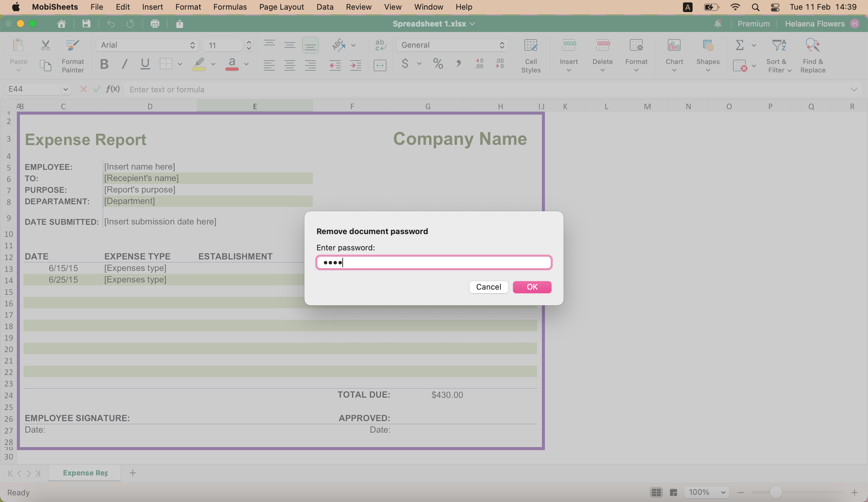
Task: Toggle bold formatting
Action: tap(104, 65)
